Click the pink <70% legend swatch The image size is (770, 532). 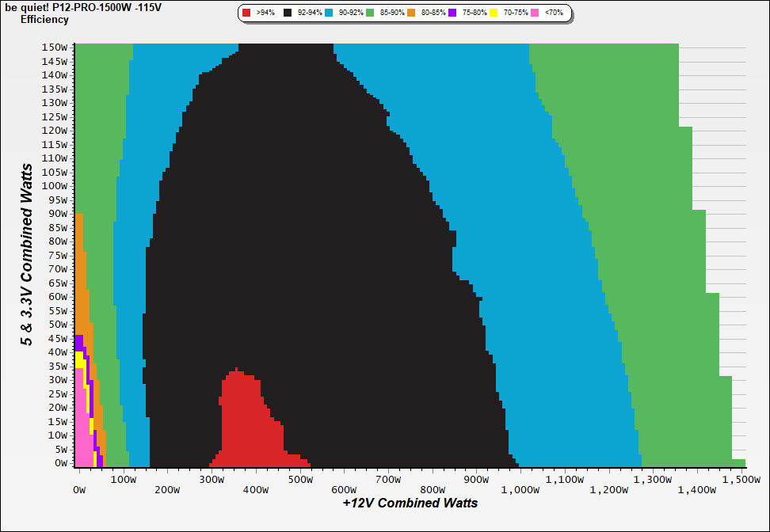(534, 13)
